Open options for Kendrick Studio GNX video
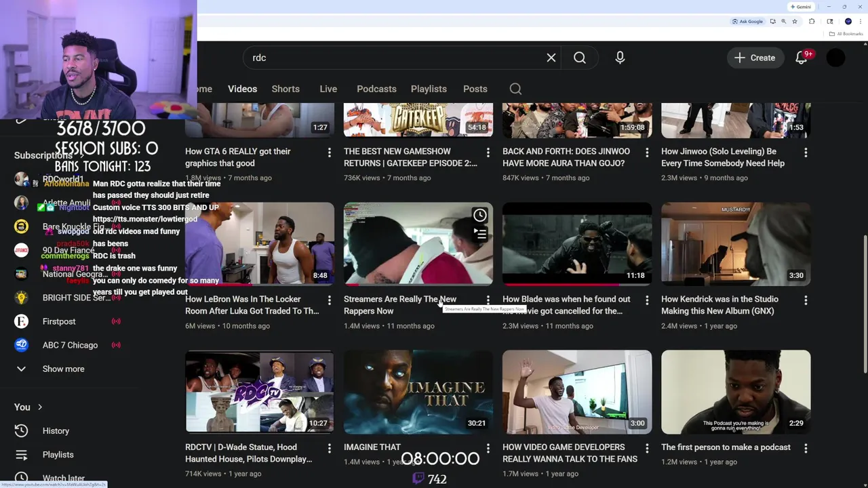 pos(806,300)
